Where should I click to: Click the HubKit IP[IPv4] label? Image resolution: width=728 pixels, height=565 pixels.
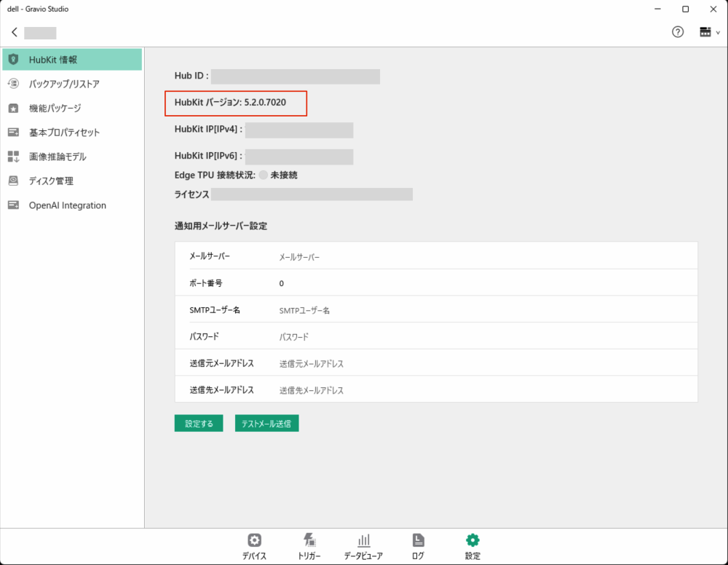point(208,129)
